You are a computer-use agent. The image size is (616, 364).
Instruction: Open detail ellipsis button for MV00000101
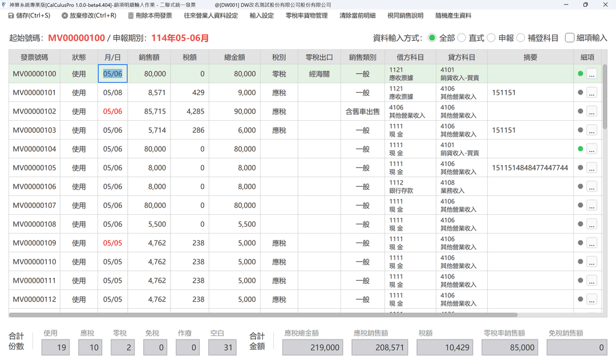[x=591, y=93]
